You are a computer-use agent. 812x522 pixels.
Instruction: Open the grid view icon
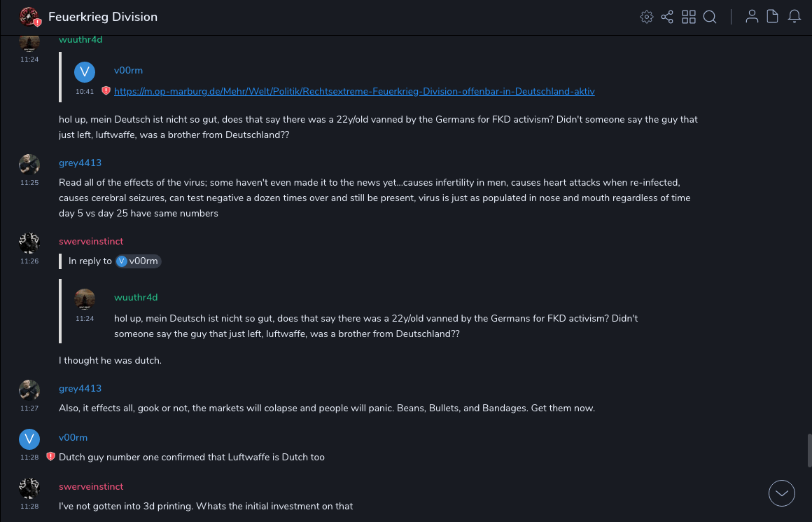tap(689, 17)
